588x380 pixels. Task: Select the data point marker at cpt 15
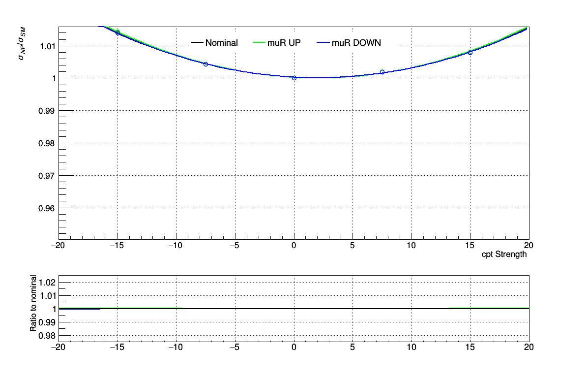[x=470, y=53]
